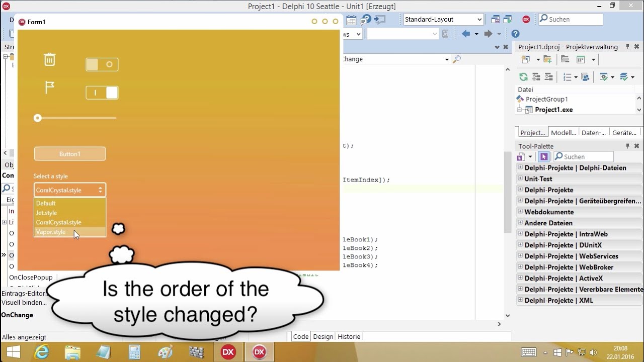Click the top Suchen search field

pos(571,19)
